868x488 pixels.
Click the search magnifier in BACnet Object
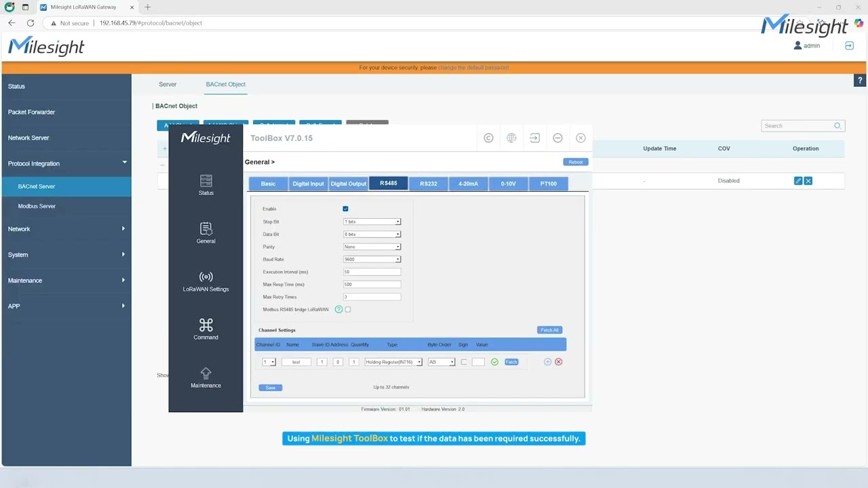tap(837, 125)
